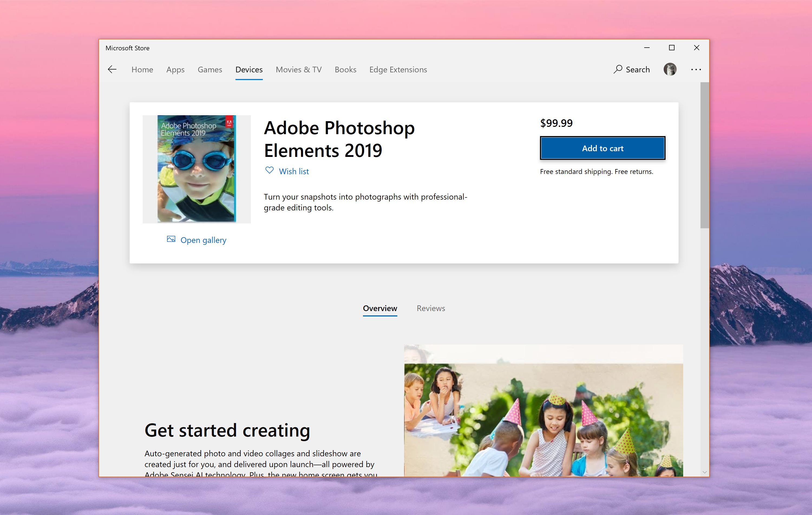Click the Open gallery image icon
812x515 pixels.
click(x=171, y=239)
